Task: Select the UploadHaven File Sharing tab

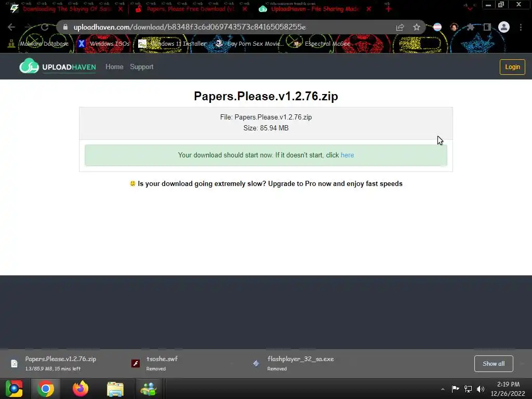Action: coord(314,9)
